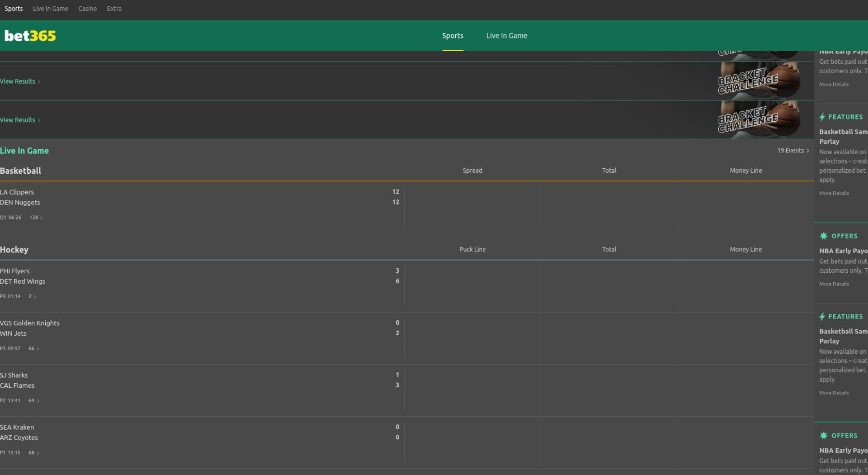Select the DET Red Wings row

click(x=23, y=281)
